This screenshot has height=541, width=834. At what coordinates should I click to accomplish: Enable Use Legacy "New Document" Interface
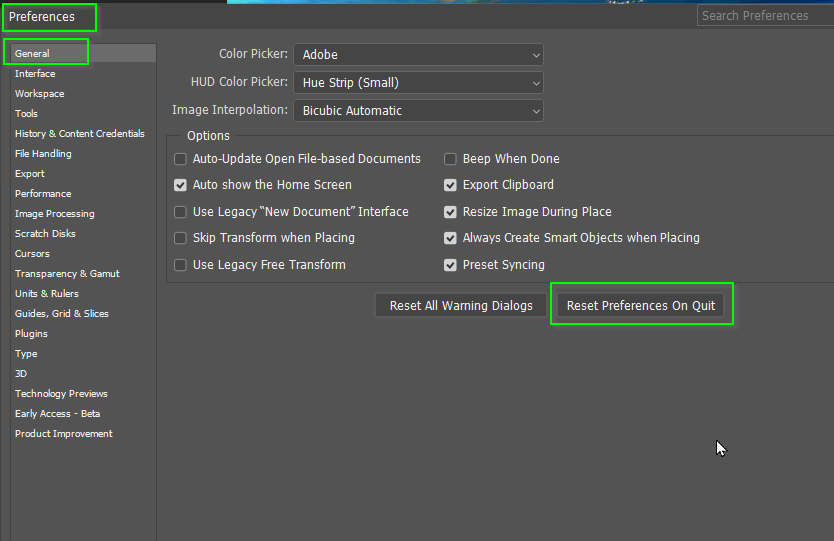point(181,212)
